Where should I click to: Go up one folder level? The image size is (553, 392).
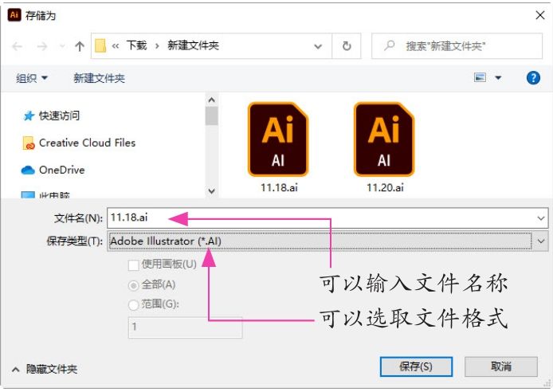[80, 46]
